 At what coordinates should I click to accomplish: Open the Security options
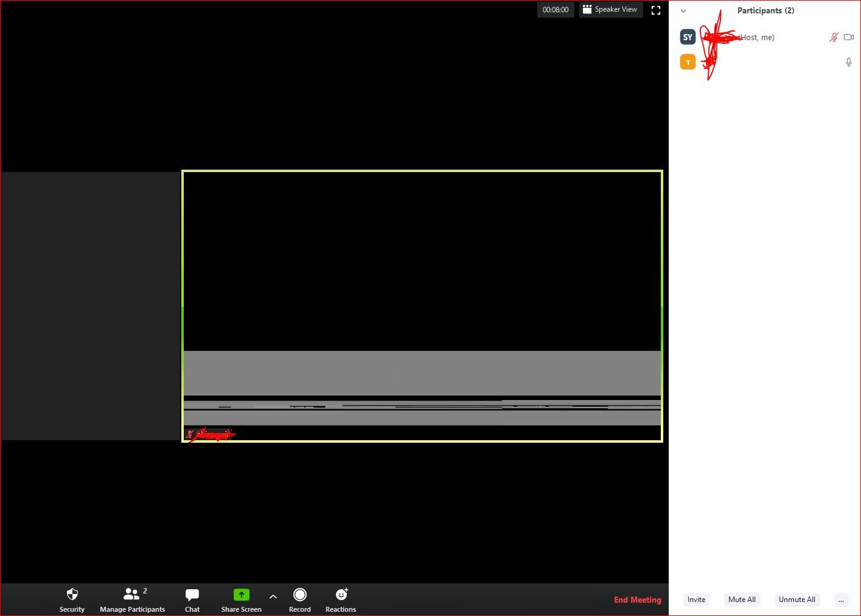(x=72, y=600)
